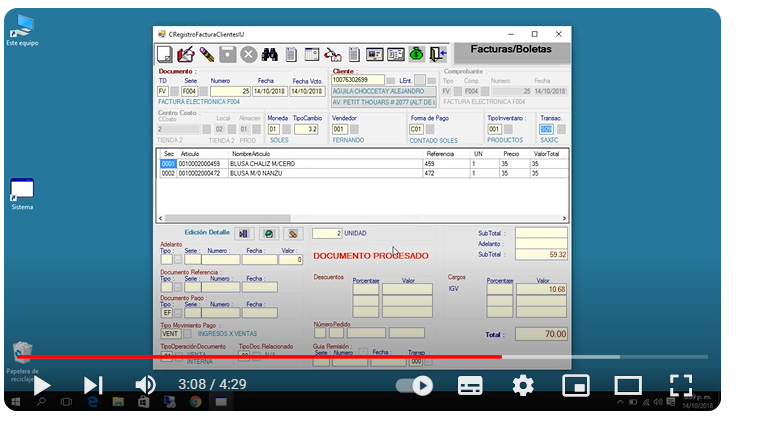Click the first window screen icon before the money bag
This screenshot has height=432, width=772.
(375, 54)
